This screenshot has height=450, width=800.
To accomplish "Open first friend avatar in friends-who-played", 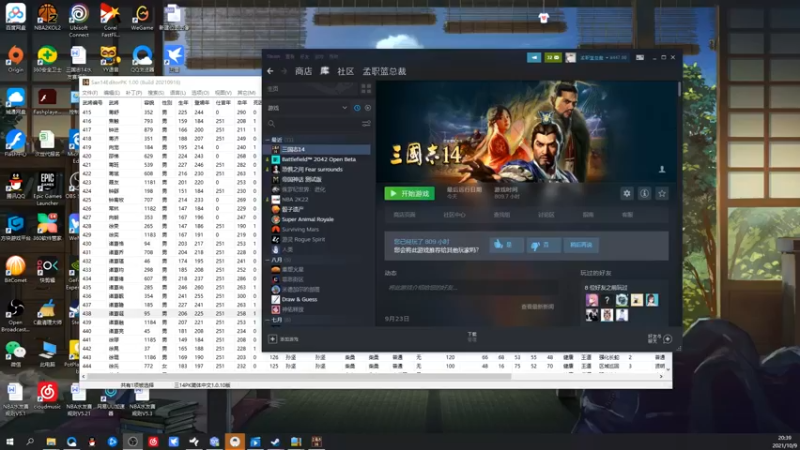I will point(592,300).
